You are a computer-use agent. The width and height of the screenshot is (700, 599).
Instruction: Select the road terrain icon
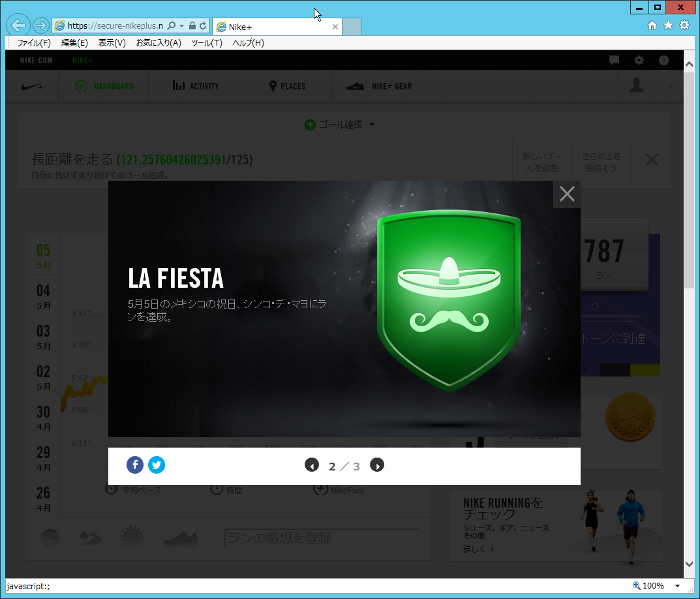(90, 538)
